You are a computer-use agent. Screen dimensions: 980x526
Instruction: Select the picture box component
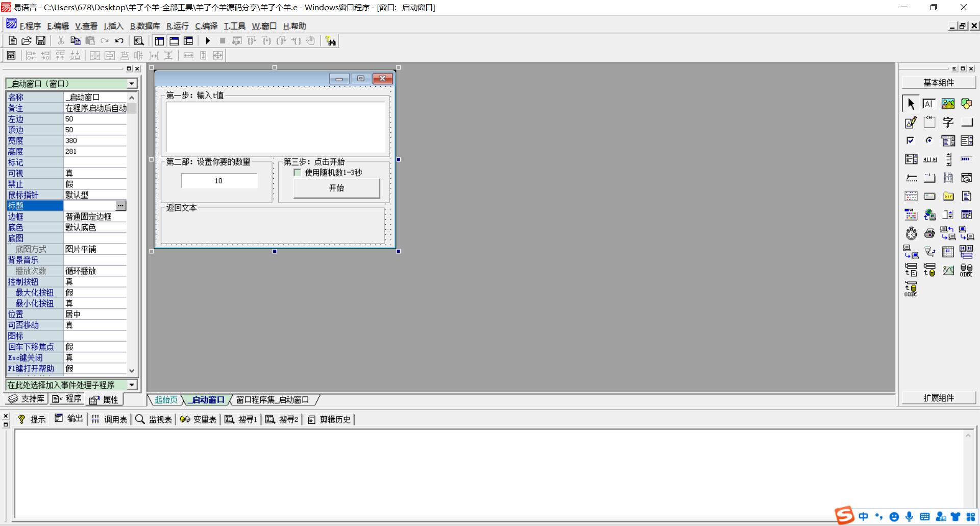tap(948, 104)
